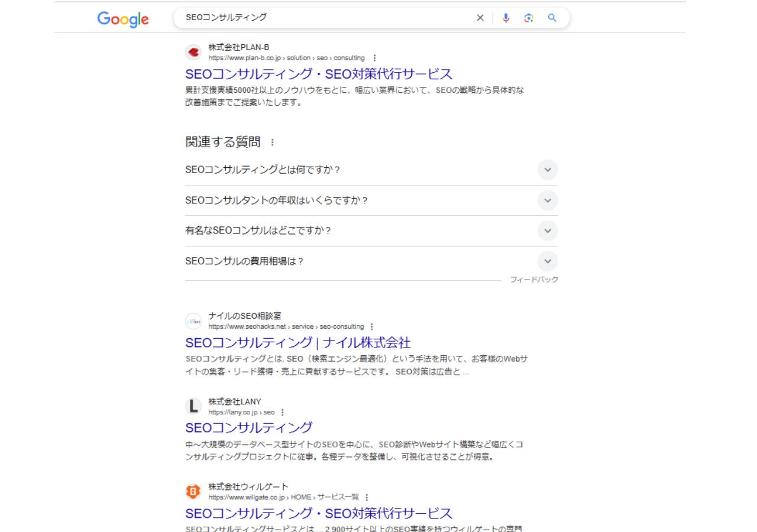
Task: Click snippet starting SEOコンサルティングとは. SEO（検索エンジン最適化）
Action: [x=356, y=365]
